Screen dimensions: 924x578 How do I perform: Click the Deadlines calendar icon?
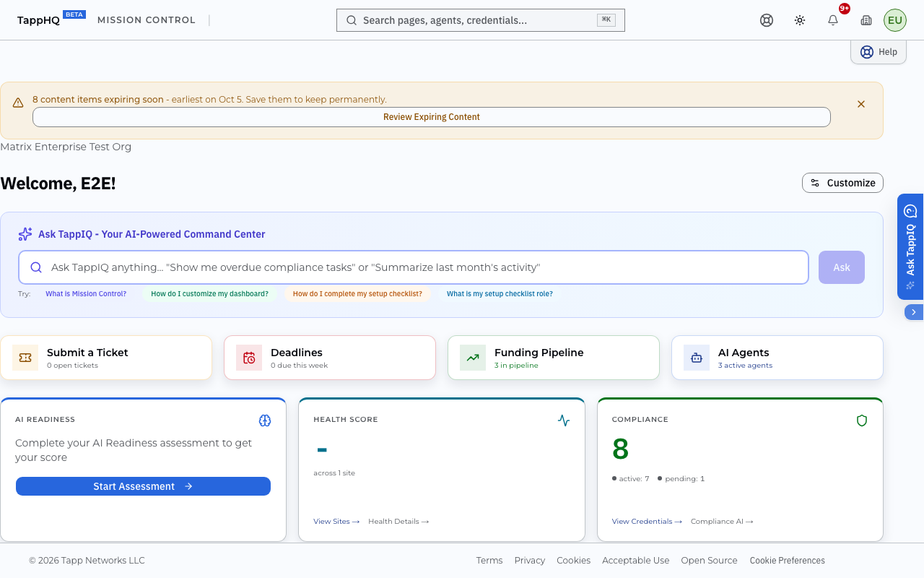249,358
